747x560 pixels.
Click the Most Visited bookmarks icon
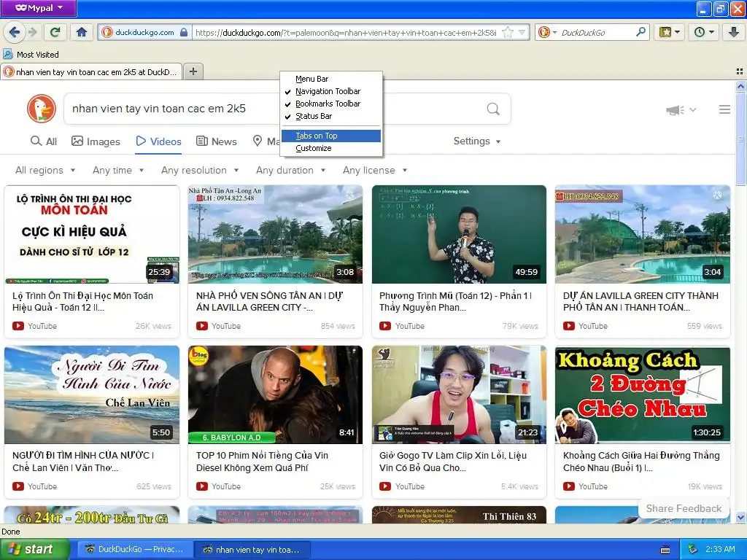tap(8, 54)
